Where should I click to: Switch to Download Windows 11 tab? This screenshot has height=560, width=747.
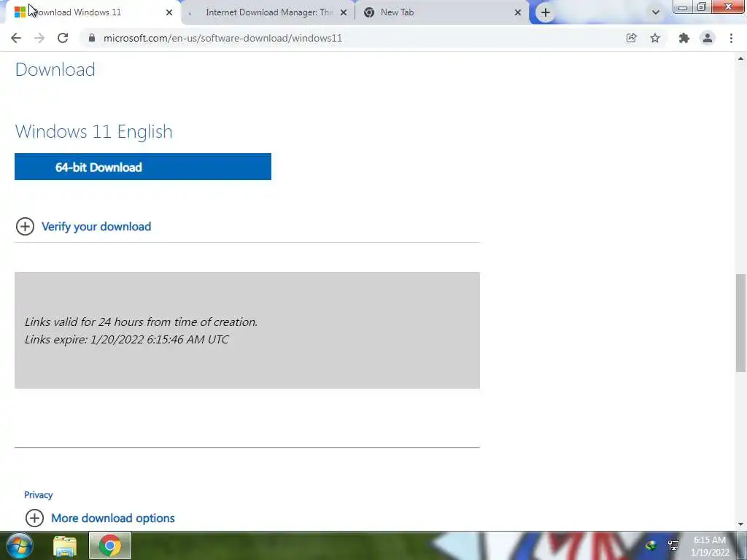click(90, 12)
